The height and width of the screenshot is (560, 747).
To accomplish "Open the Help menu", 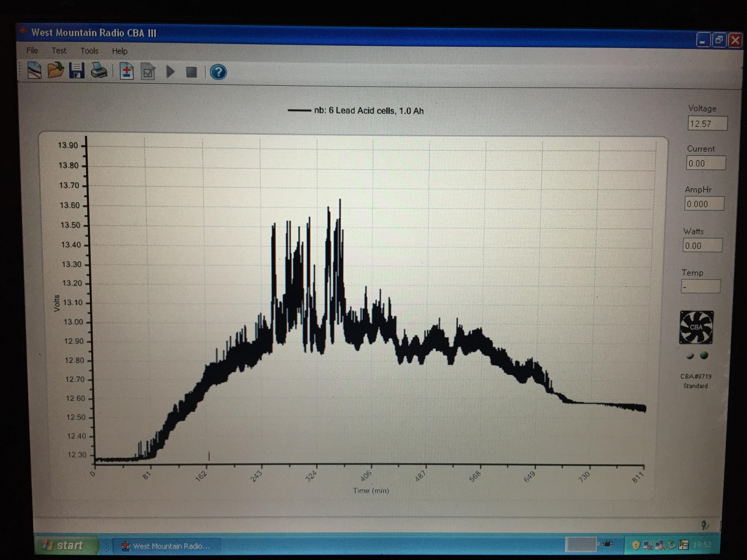I will (120, 51).
